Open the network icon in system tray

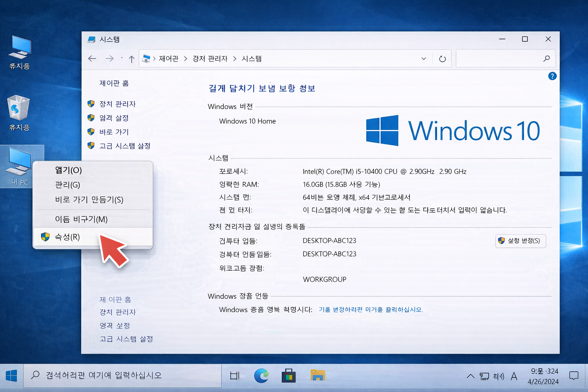pyautogui.click(x=484, y=376)
